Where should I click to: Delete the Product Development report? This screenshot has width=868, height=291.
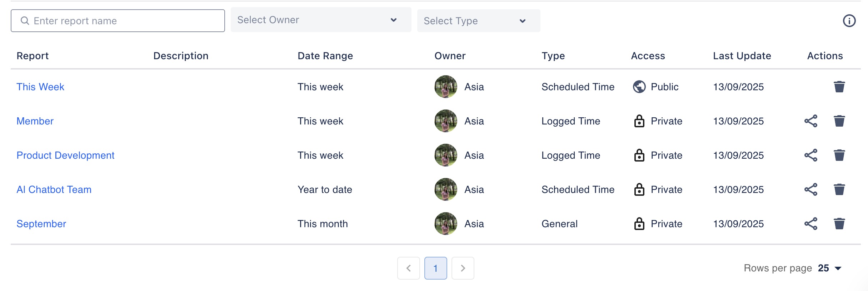coord(839,155)
